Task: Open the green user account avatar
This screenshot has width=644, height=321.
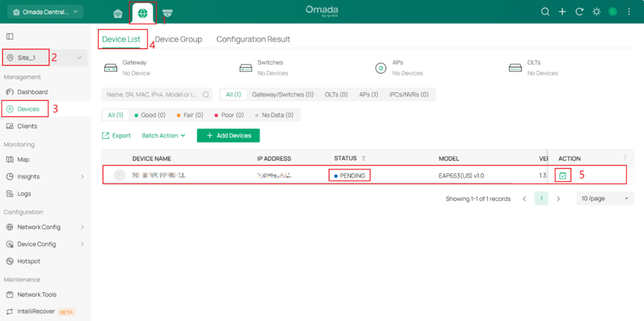Action: click(x=613, y=12)
